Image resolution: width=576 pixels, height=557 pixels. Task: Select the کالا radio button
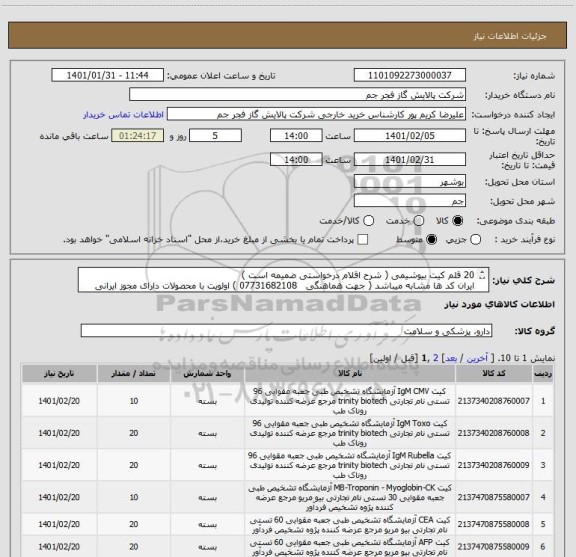457,221
